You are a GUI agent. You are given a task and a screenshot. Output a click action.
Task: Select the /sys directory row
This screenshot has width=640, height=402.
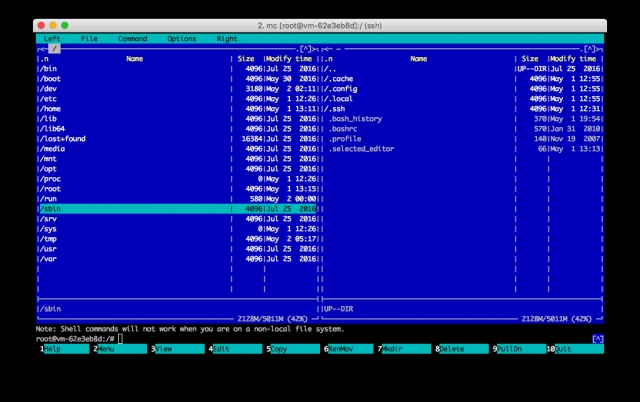[x=178, y=229]
